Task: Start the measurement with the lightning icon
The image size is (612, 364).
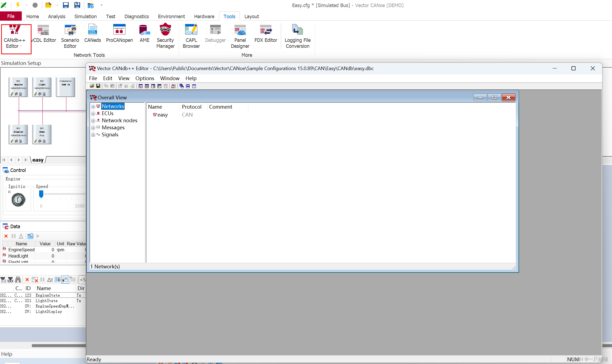Action: 18,5
